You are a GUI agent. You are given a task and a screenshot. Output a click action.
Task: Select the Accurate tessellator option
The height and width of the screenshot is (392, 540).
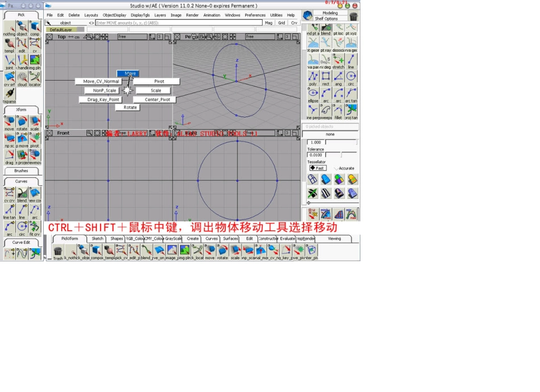[x=344, y=168]
